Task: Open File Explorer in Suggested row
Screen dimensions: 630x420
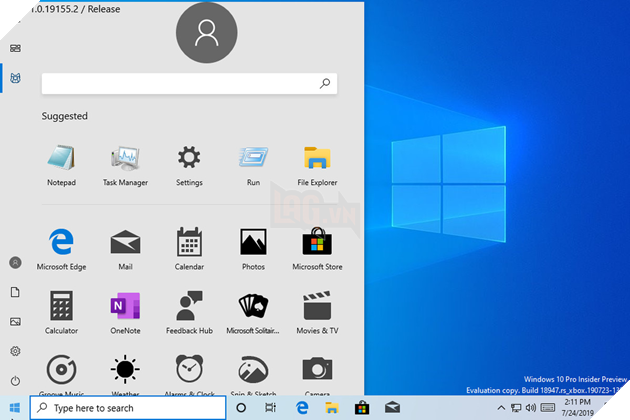Action: click(x=317, y=165)
